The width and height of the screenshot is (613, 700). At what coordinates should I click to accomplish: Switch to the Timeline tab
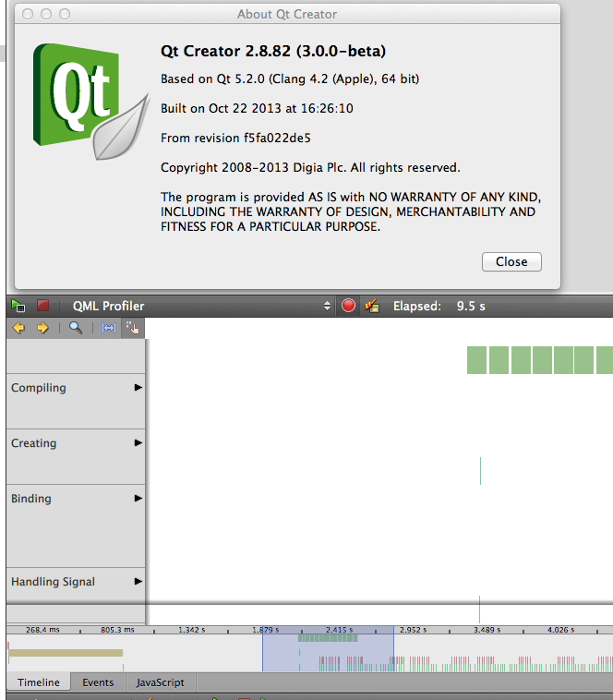[x=39, y=682]
